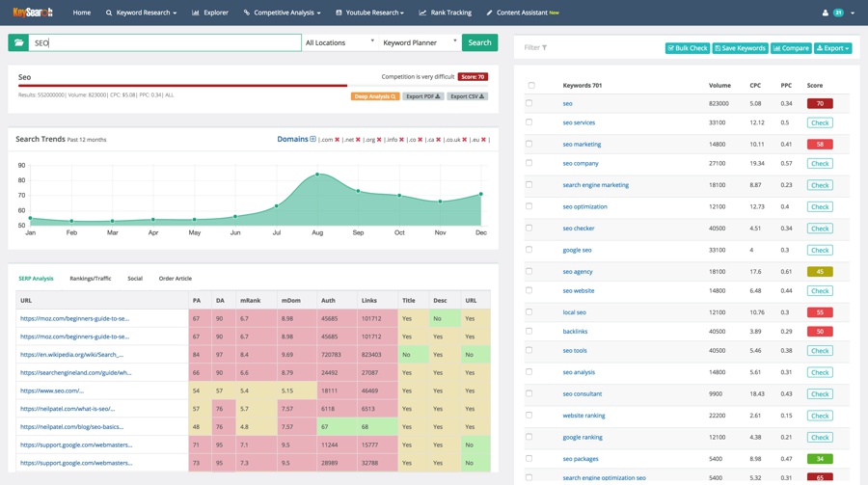The image size is (868, 485).
Task: Remove the .net domain filter
Action: (358, 140)
